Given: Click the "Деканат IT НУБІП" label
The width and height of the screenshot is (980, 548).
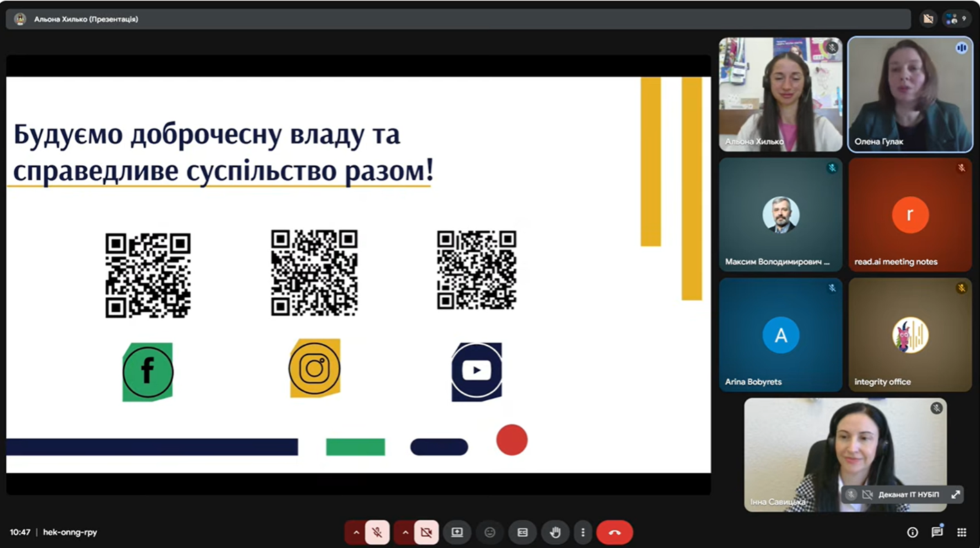Looking at the screenshot, I should pyautogui.click(x=909, y=495).
